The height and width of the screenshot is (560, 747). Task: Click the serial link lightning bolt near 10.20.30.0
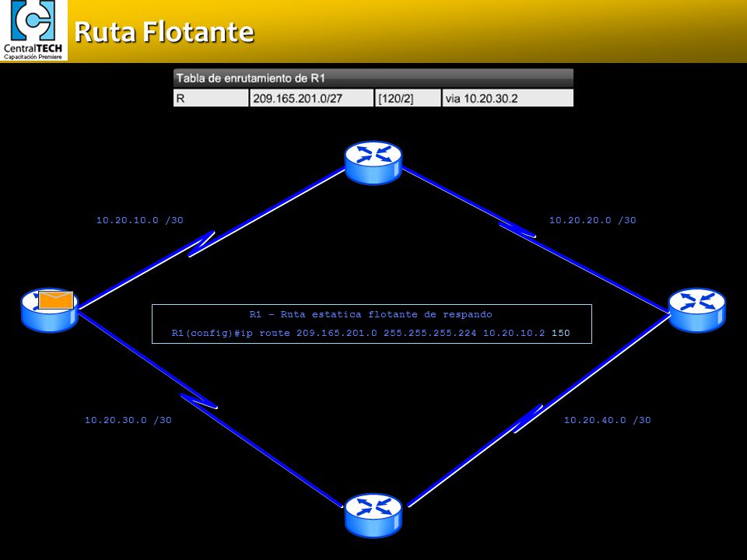pyautogui.click(x=198, y=401)
